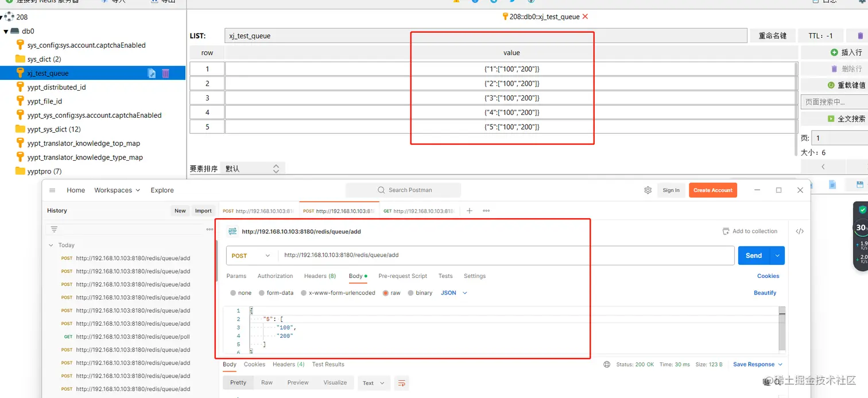The width and height of the screenshot is (868, 398).
Task: Click the search magnifier in Search Postman box
Action: pos(381,190)
